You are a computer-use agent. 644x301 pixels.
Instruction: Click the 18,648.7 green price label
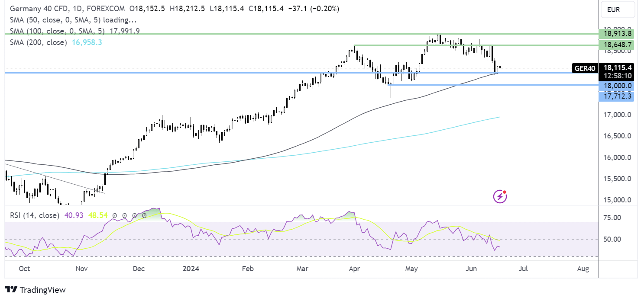616,45
